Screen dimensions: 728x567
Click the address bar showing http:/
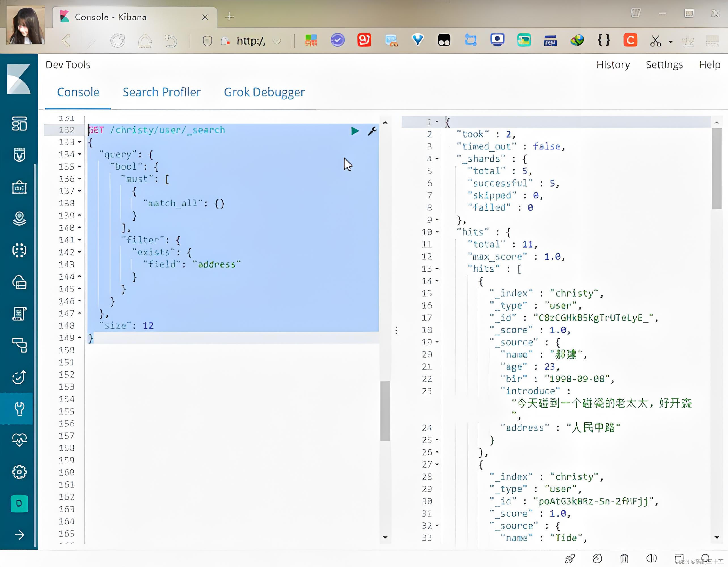(251, 41)
